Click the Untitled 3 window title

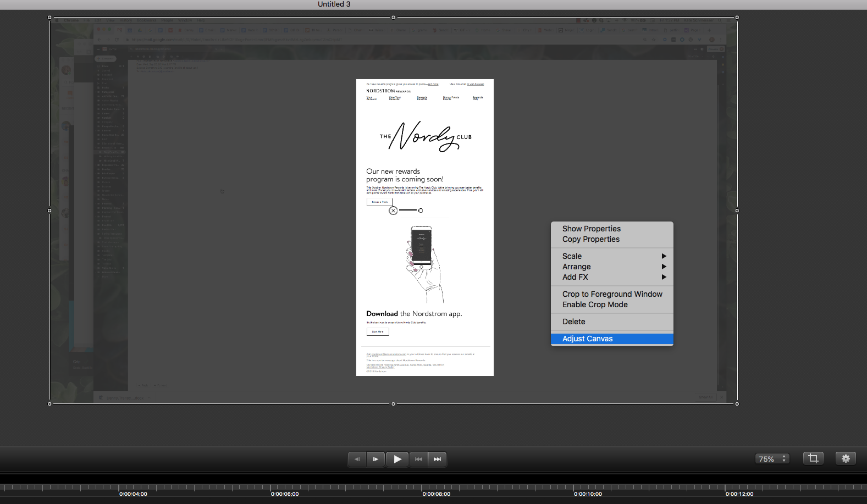coord(334,4)
